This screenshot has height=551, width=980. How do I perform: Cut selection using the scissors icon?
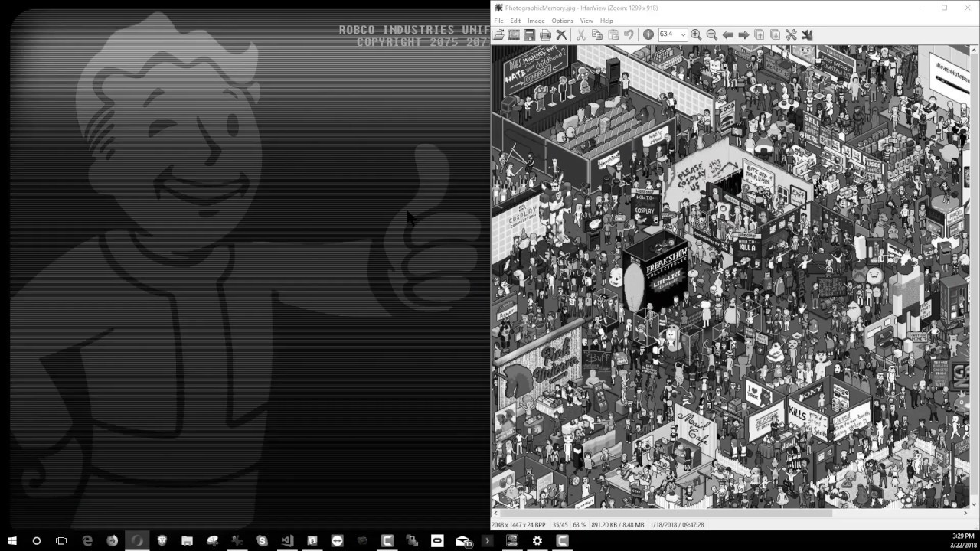coord(580,34)
